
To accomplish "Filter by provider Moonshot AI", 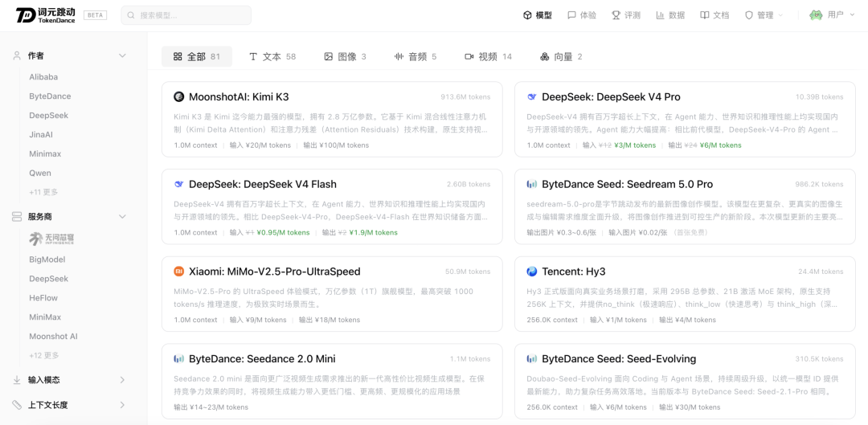I will point(53,337).
